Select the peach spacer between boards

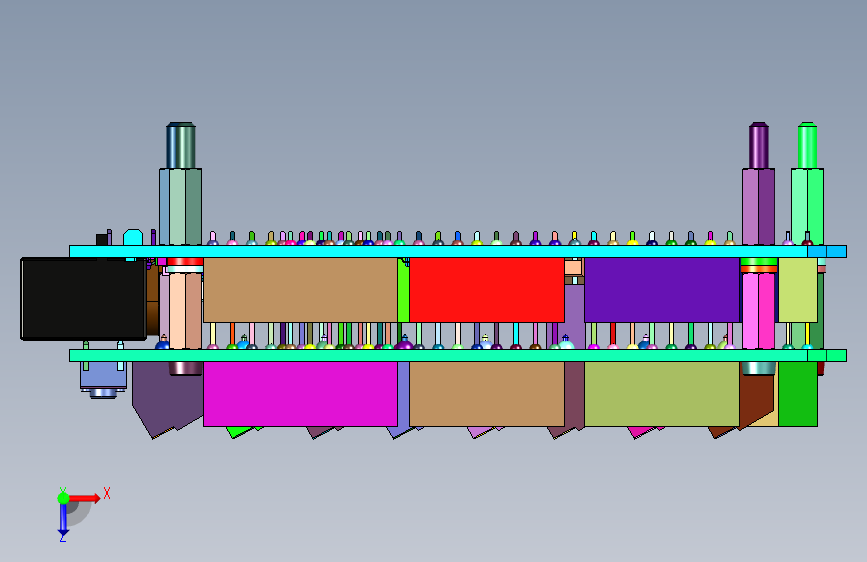pyautogui.click(x=185, y=311)
